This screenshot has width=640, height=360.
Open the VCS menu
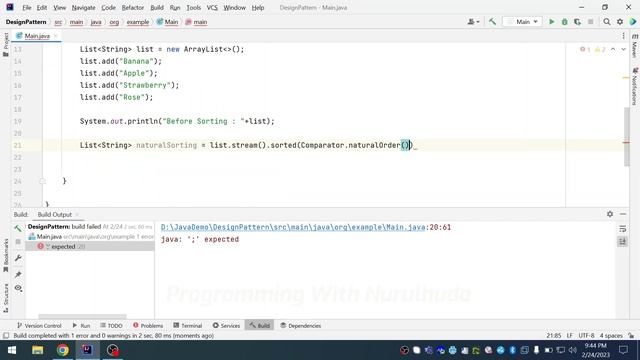[212, 7]
